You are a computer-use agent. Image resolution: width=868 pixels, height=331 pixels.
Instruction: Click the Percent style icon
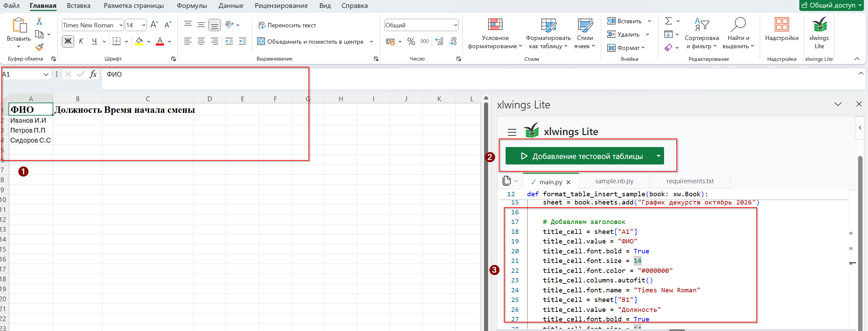click(x=411, y=41)
